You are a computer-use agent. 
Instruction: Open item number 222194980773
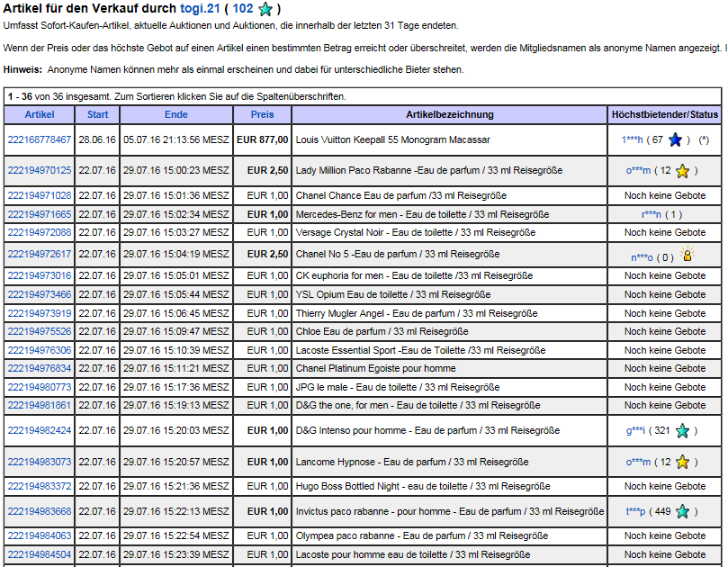click(x=40, y=387)
